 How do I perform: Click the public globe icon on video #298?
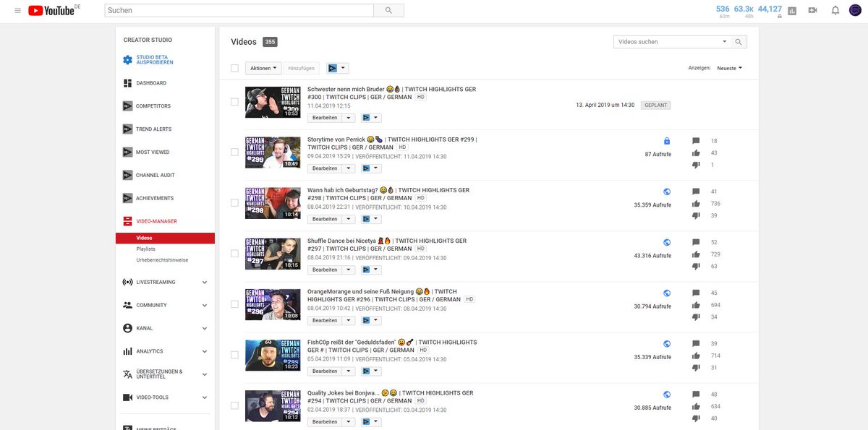(x=667, y=192)
